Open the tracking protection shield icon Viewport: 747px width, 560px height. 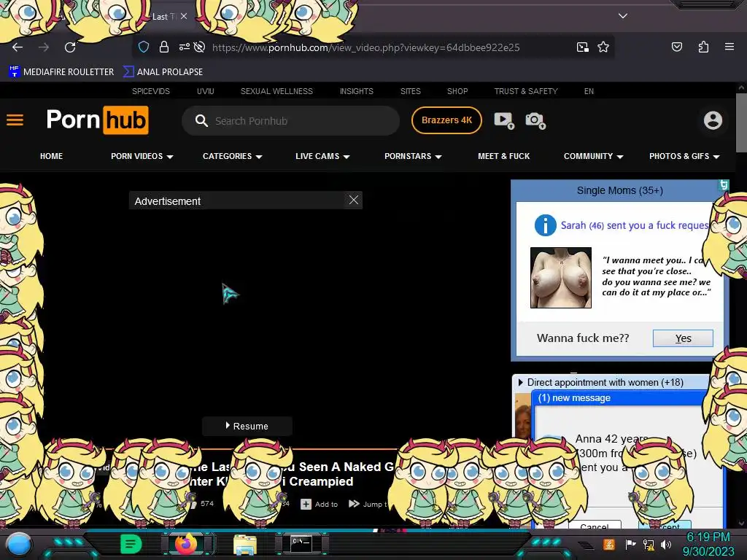tap(144, 47)
